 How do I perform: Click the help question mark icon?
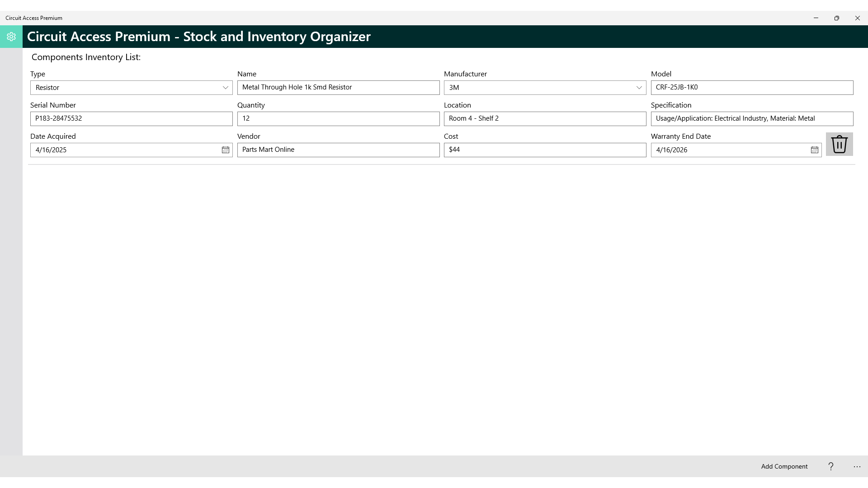pos(830,466)
